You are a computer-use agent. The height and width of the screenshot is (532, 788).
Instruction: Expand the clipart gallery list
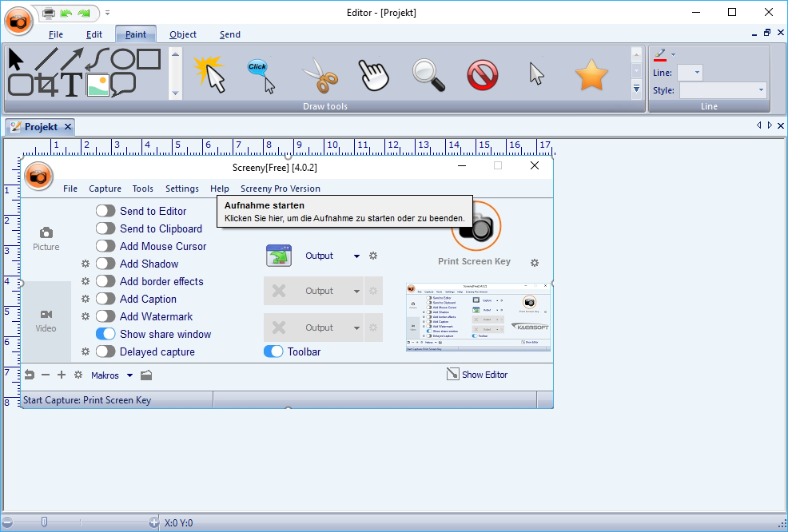click(x=637, y=89)
